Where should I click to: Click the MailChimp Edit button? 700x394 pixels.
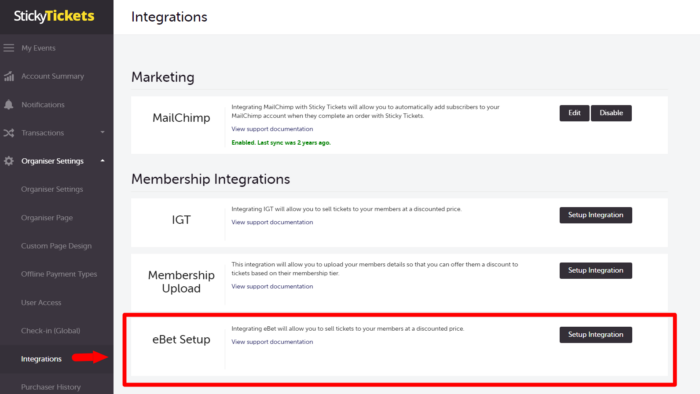[574, 113]
